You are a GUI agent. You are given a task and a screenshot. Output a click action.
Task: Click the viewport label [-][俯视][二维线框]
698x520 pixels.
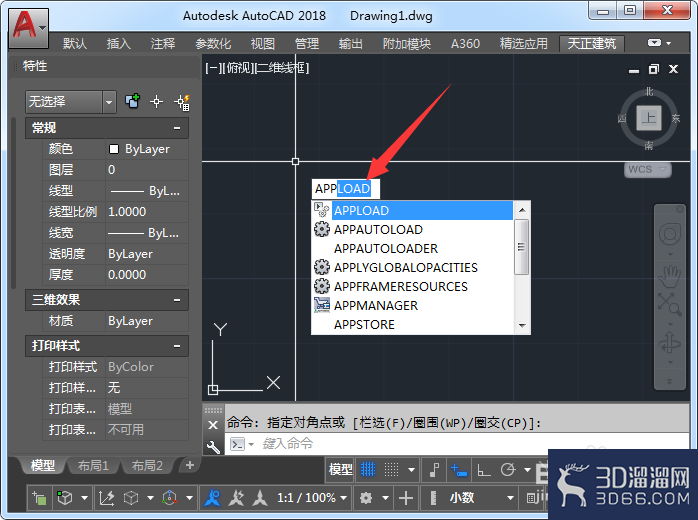click(x=257, y=68)
